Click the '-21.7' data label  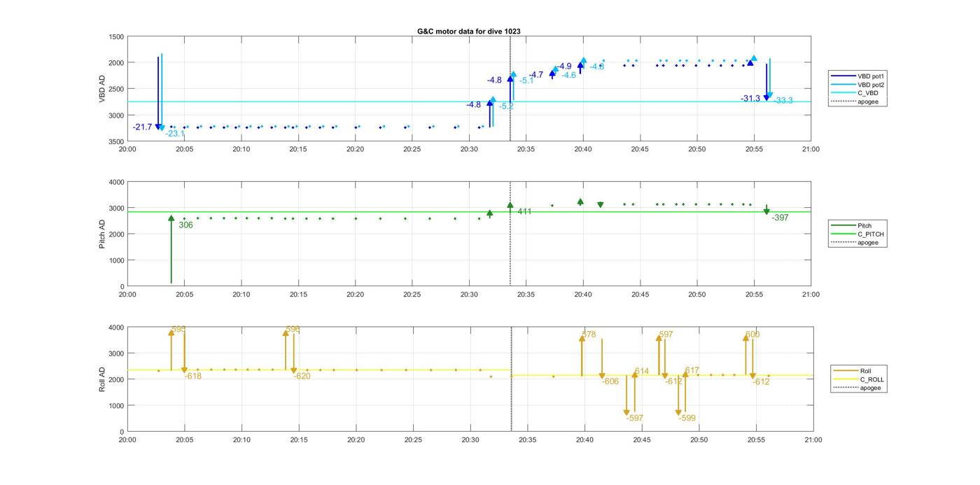[143, 127]
